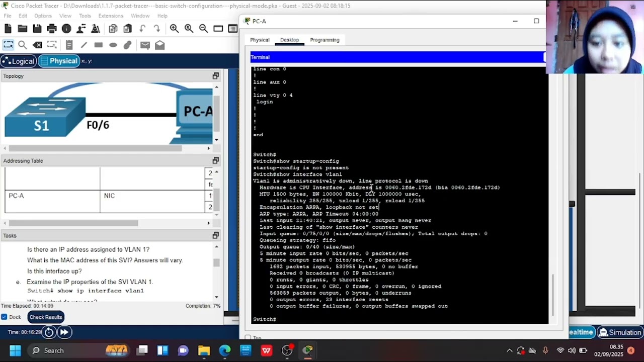Select the Draw Rectangle tool

(98, 45)
